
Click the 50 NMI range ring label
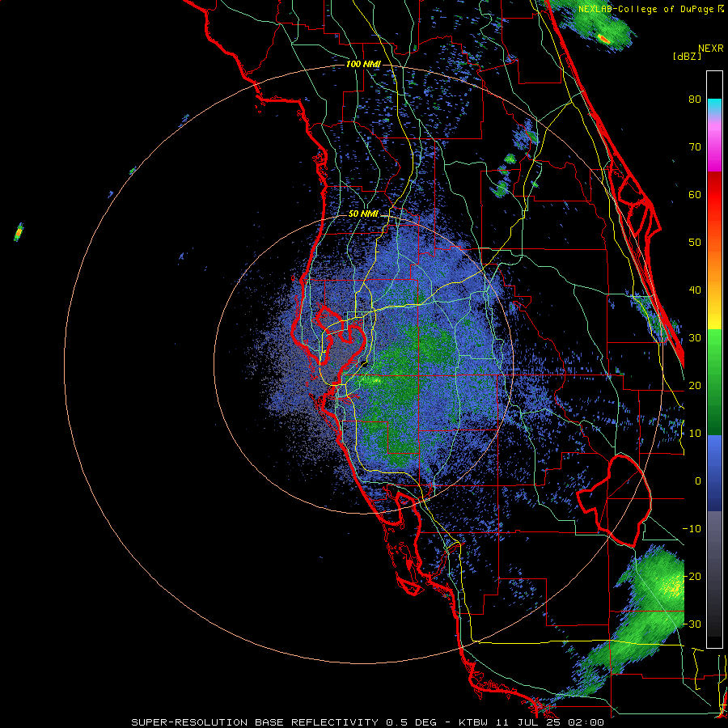coord(363,214)
